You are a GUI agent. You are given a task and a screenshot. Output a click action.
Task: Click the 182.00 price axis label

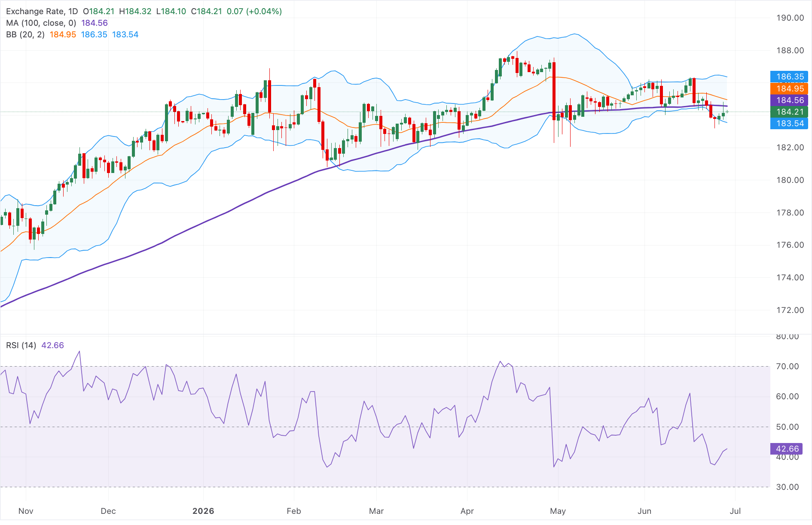790,148
